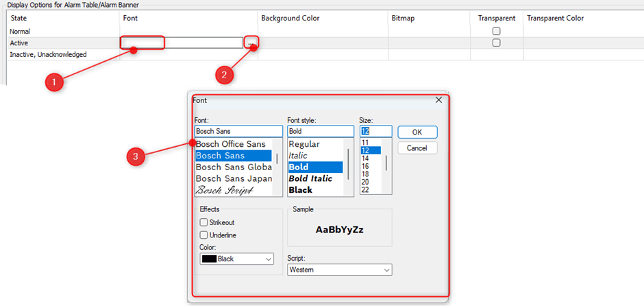This screenshot has height=306, width=644.
Task: Pick Bold Italic font style
Action: click(x=310, y=178)
